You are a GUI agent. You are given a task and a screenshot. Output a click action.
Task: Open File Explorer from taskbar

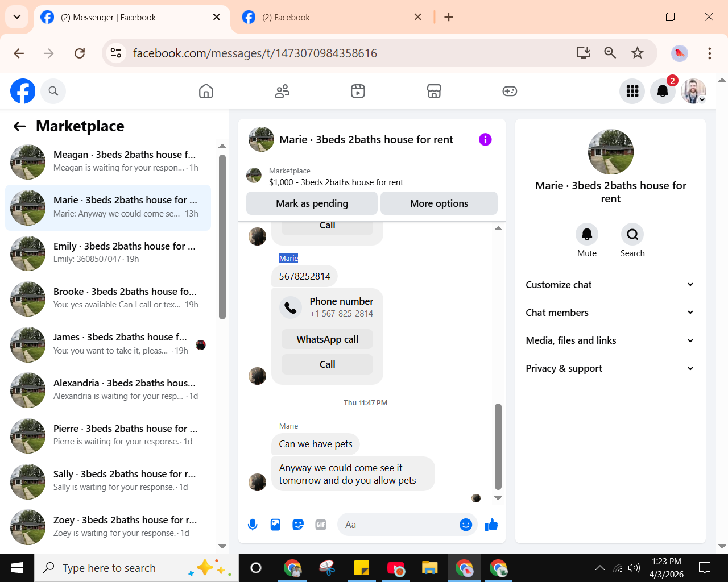click(429, 568)
